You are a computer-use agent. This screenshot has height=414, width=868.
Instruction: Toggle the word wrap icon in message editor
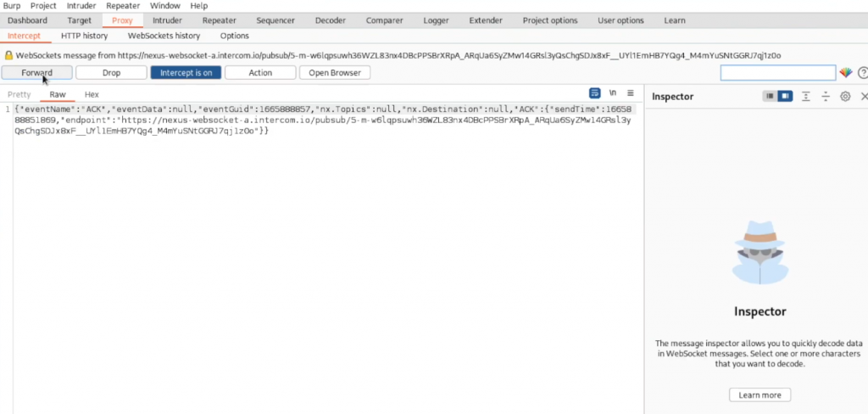(594, 93)
